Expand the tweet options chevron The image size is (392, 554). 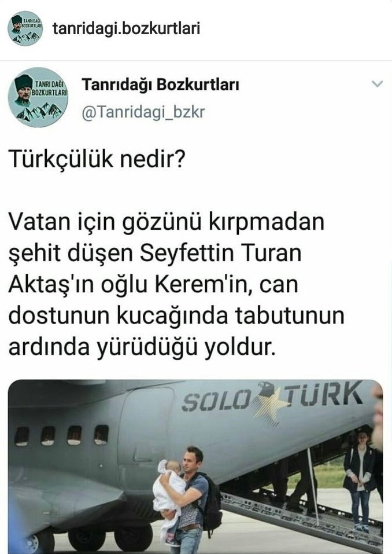pos(377,84)
